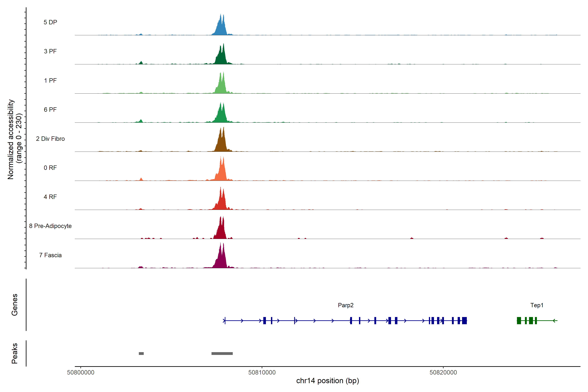This screenshot has width=588, height=392.
Task: Click the Tep1 gene name
Action: (x=537, y=305)
